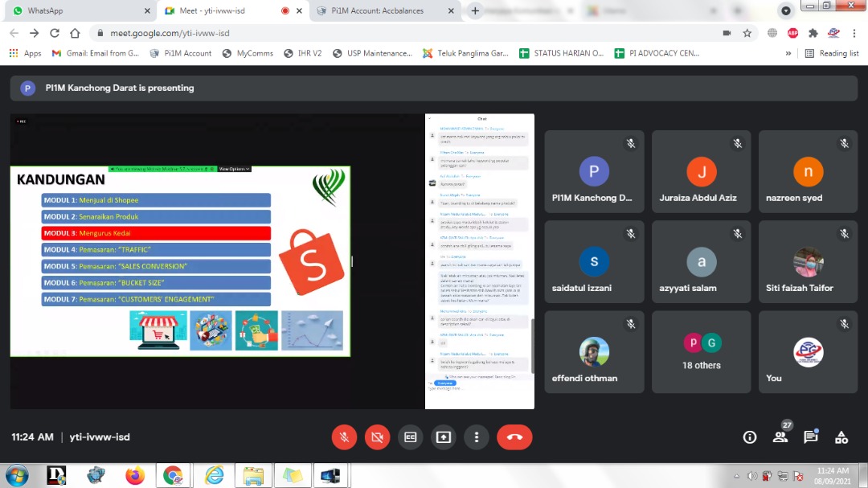
Task: Open STATUS HARIAN bookmark
Action: point(561,53)
